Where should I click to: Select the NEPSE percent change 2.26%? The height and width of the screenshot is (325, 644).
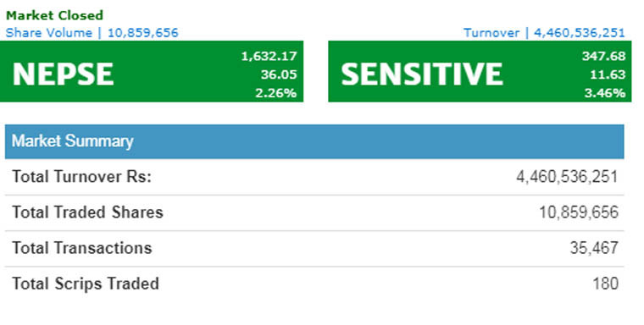pyautogui.click(x=276, y=93)
